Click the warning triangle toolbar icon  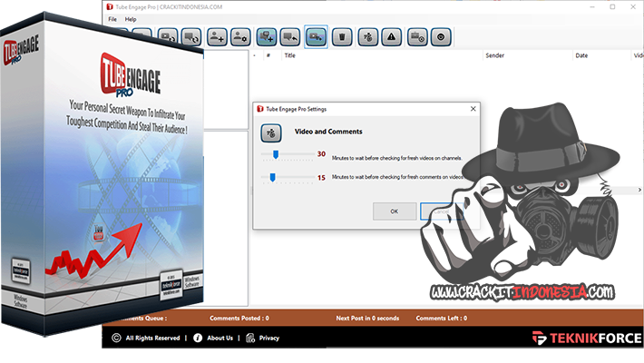tap(391, 37)
